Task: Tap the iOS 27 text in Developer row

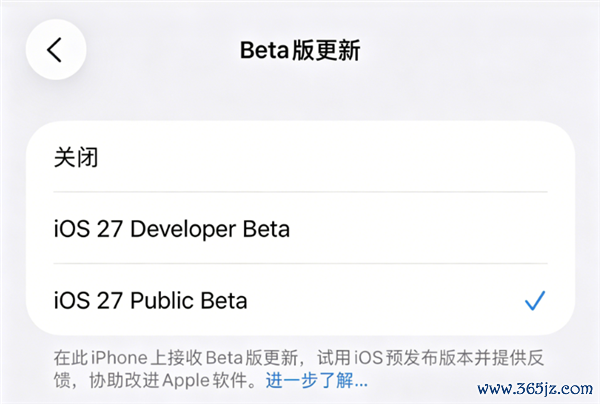Action: click(88, 229)
